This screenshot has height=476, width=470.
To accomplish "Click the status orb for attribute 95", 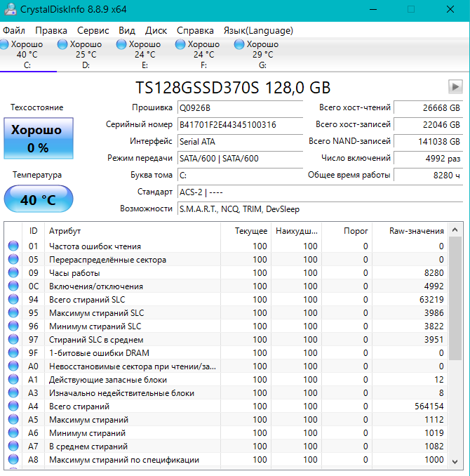I will (13, 312).
